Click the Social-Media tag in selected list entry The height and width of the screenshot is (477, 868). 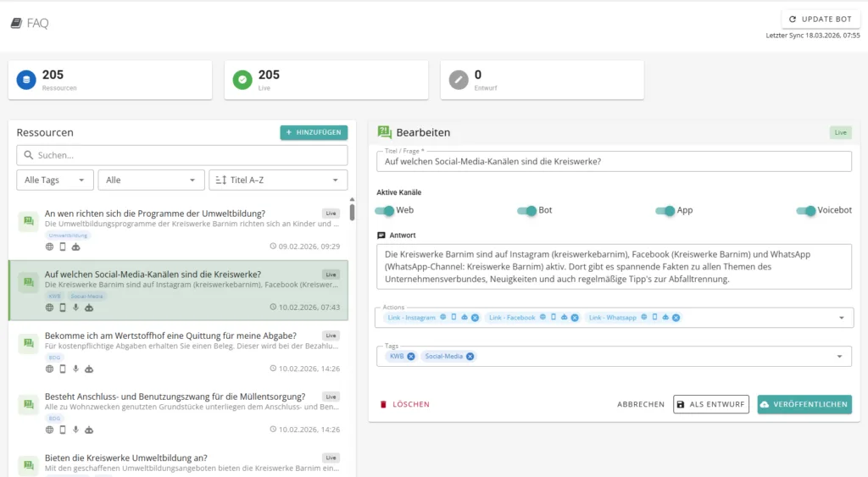pyautogui.click(x=86, y=297)
